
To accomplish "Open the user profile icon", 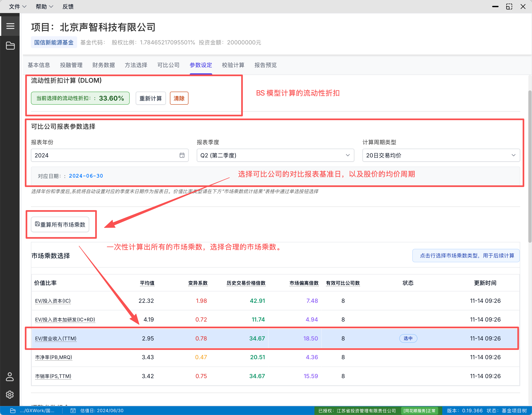I will [10, 377].
